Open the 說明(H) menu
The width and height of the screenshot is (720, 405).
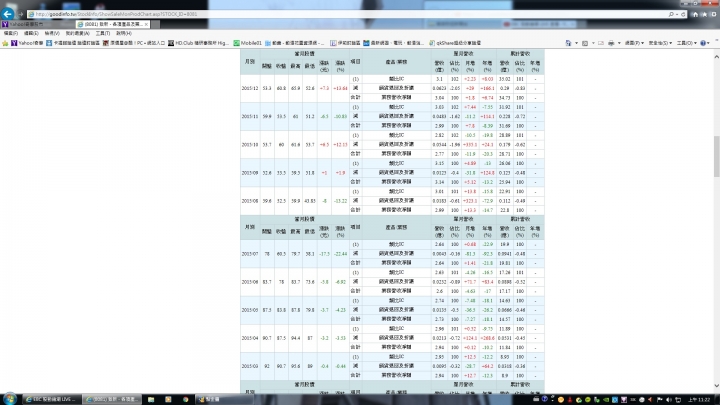(x=124, y=34)
